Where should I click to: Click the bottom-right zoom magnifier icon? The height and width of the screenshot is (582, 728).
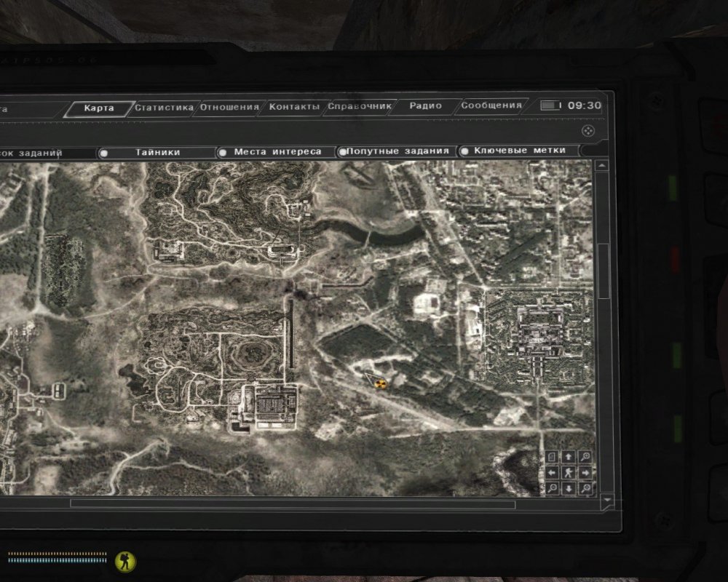coord(585,488)
